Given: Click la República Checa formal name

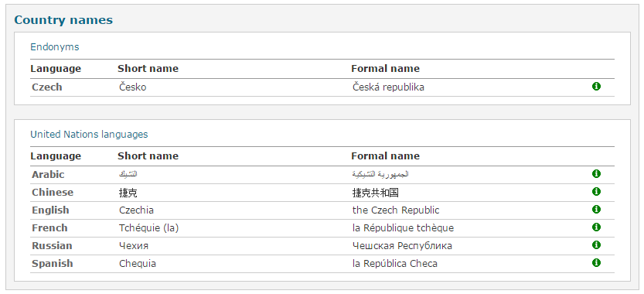Looking at the screenshot, I should point(395,264).
